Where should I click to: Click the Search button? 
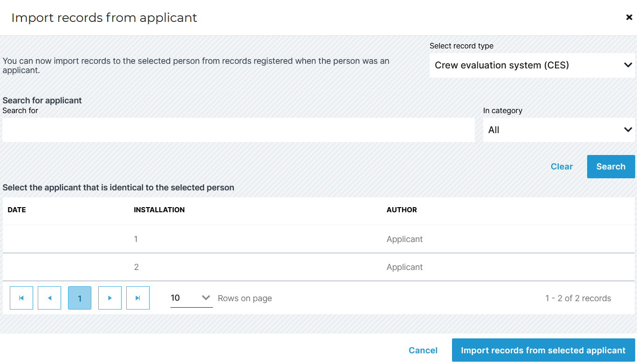(611, 166)
